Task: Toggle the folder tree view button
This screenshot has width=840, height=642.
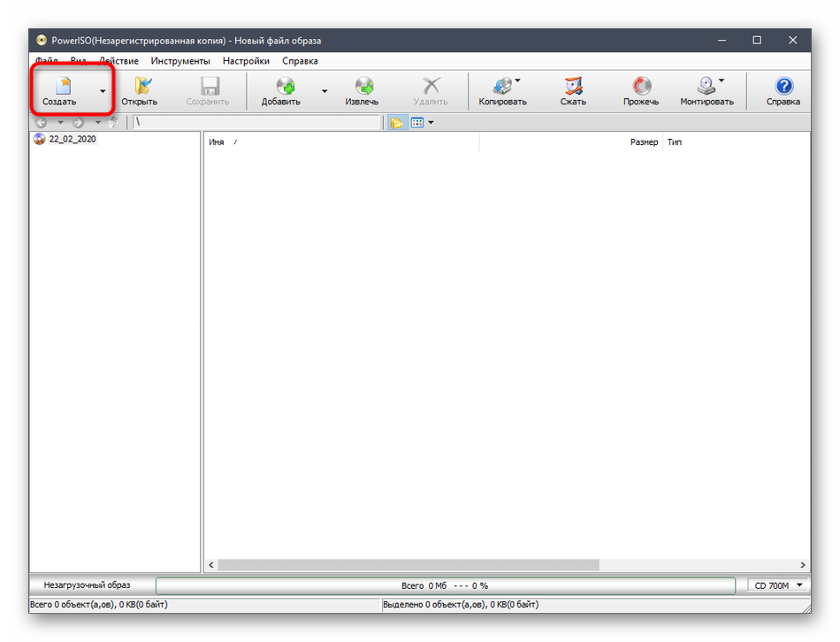Action: click(x=396, y=123)
